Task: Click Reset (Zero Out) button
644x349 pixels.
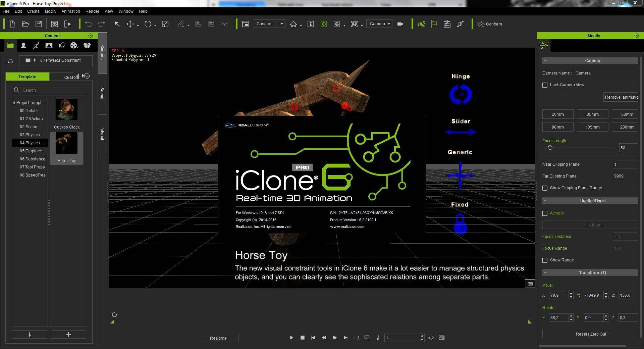Action: click(x=592, y=334)
